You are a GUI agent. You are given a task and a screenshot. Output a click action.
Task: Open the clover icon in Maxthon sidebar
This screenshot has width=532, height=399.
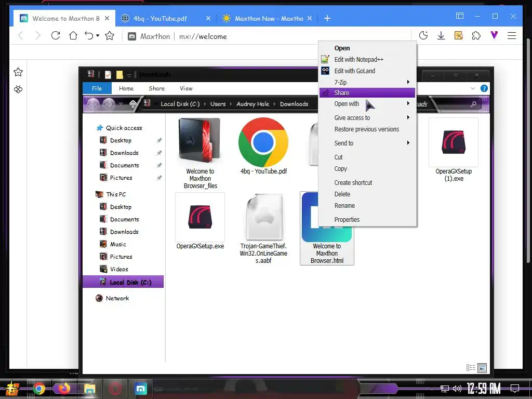[x=18, y=89]
